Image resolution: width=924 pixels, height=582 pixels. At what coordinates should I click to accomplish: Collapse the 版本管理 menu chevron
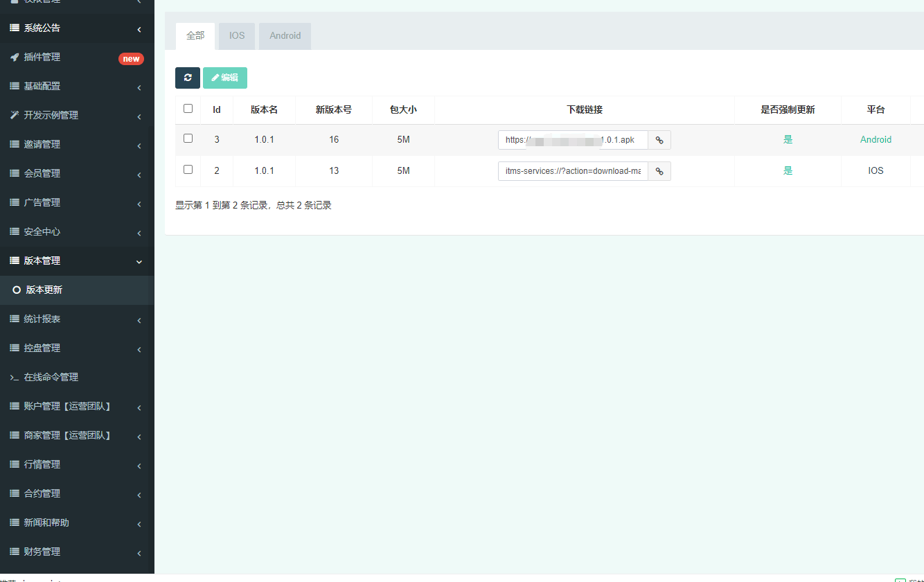click(x=139, y=261)
